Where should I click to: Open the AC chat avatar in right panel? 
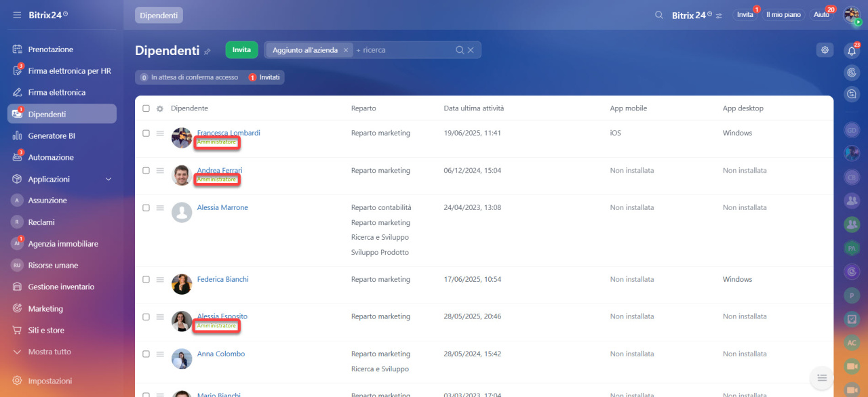coord(852,343)
